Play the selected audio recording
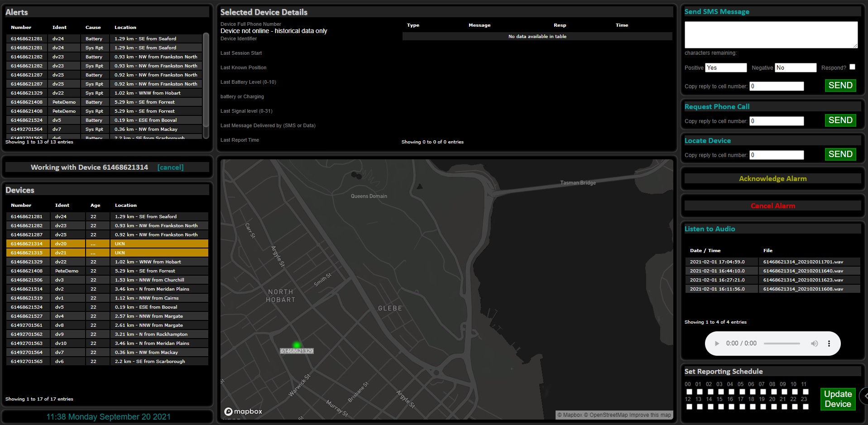Image resolution: width=868 pixels, height=425 pixels. [717, 344]
